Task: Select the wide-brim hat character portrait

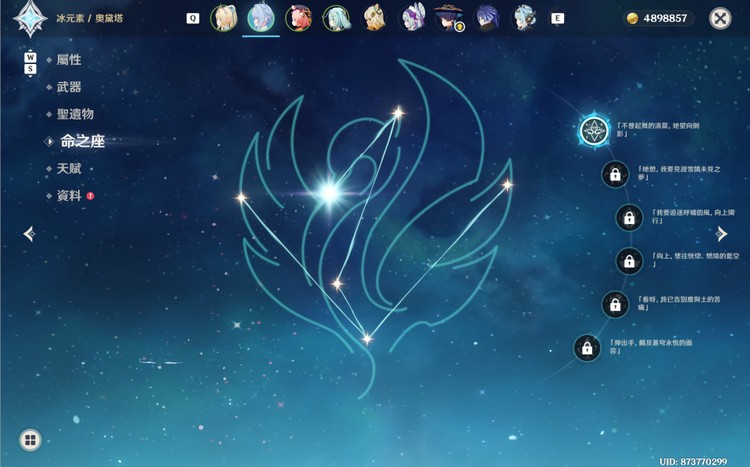Action: [x=449, y=18]
